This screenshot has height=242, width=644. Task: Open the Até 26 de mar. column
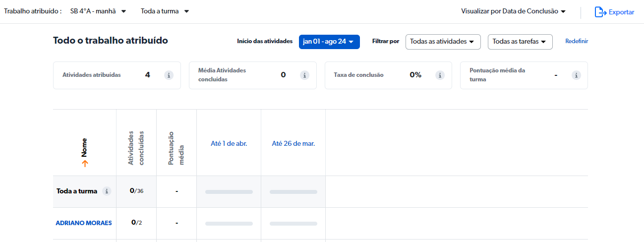pyautogui.click(x=293, y=144)
